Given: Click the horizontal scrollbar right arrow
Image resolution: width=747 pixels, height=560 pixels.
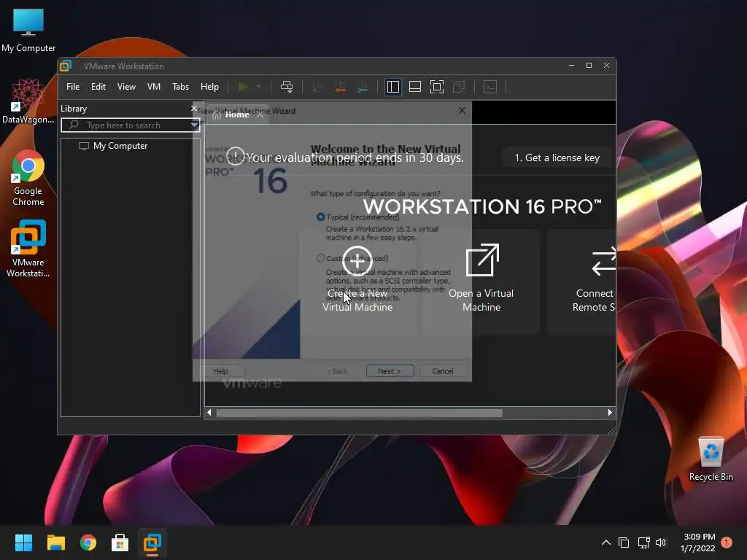Looking at the screenshot, I should (610, 413).
